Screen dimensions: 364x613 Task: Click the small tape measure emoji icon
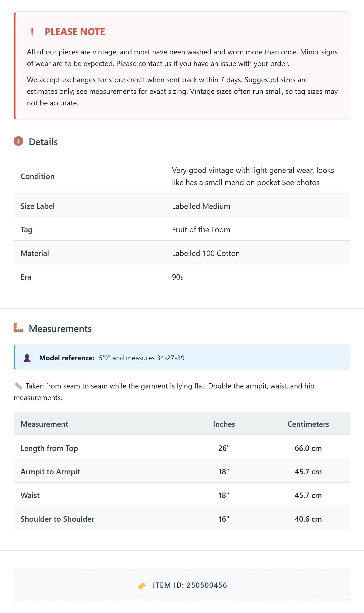[x=18, y=386]
